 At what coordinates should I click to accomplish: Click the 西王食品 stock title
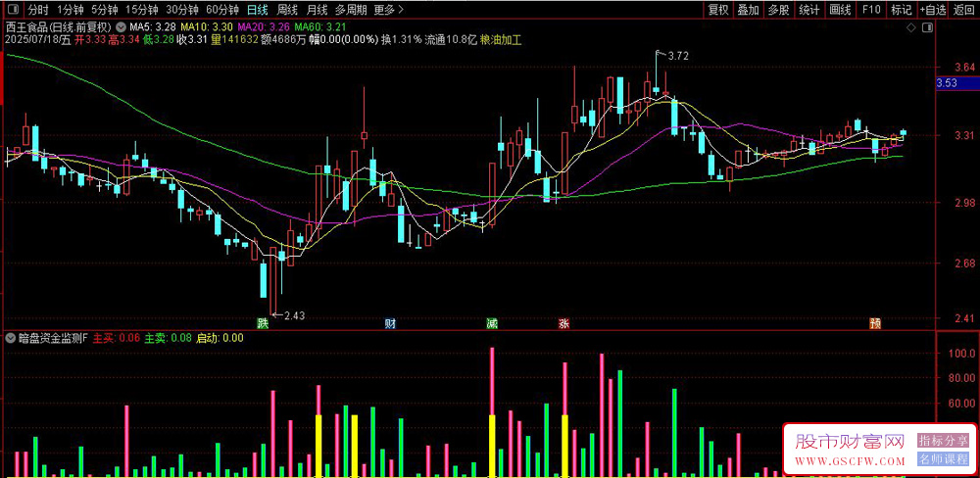click(25, 27)
